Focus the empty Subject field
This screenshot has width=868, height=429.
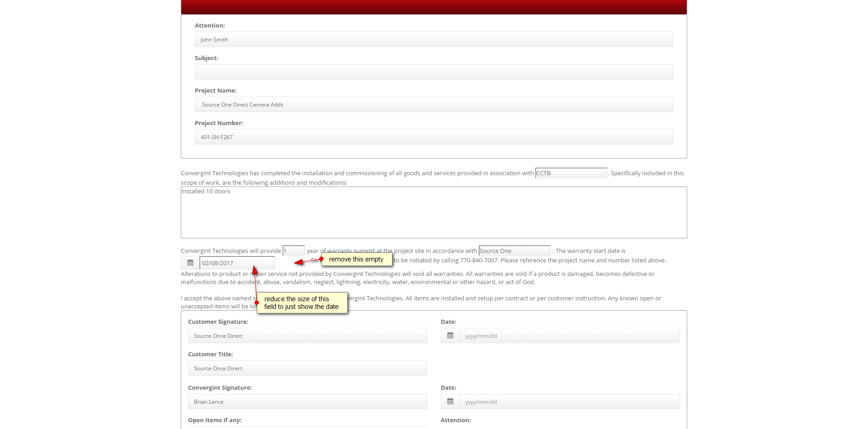(x=434, y=72)
